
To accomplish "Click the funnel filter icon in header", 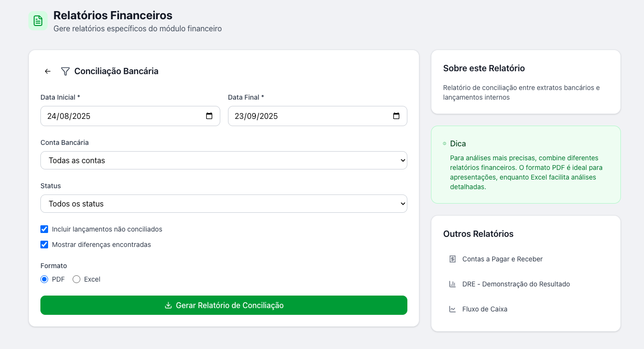I will (65, 71).
